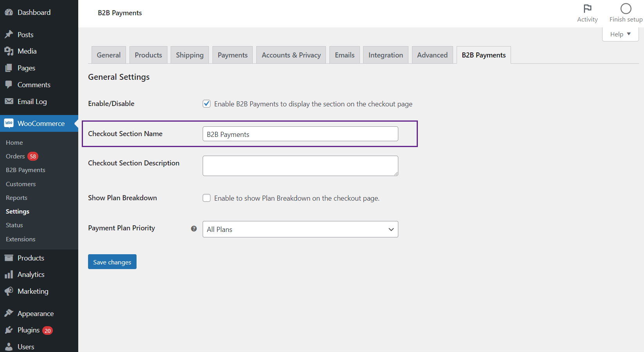
Task: Click the Payment Plan Priority label
Action: pos(122,228)
